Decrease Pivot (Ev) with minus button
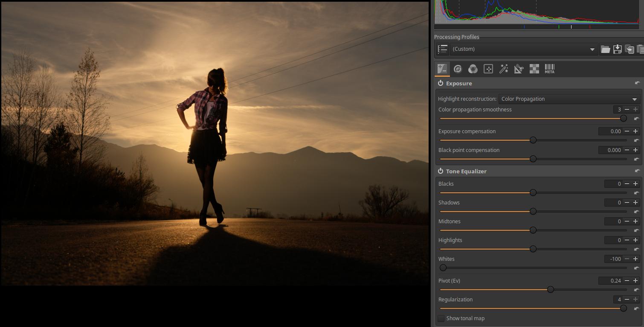The height and width of the screenshot is (327, 644). pos(627,281)
